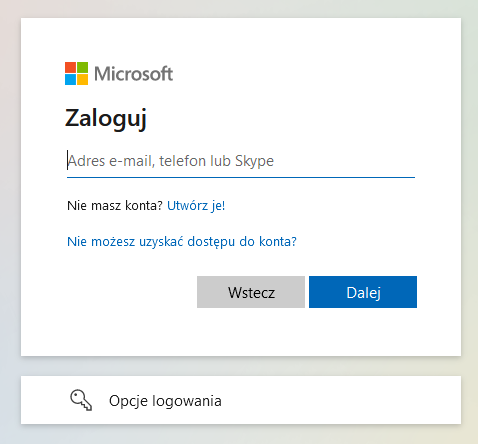The image size is (478, 444).
Task: Click the green square of Microsoft logo
Action: pos(82,67)
